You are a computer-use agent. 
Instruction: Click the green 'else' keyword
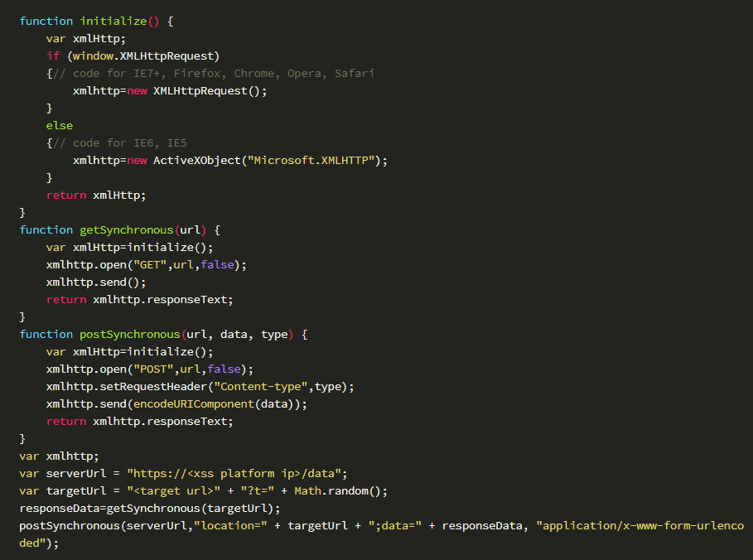point(60,126)
